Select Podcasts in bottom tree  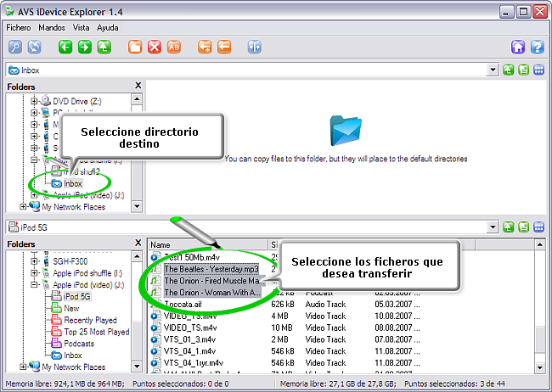point(79,344)
